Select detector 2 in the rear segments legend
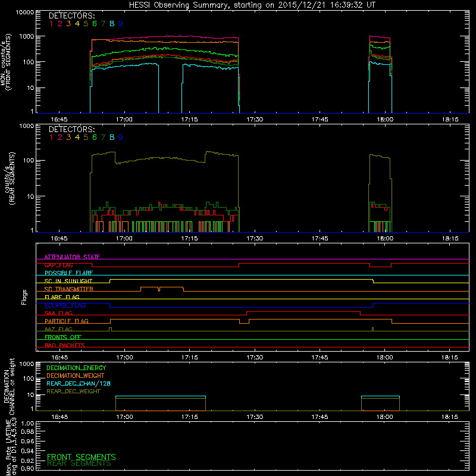 pos(60,137)
